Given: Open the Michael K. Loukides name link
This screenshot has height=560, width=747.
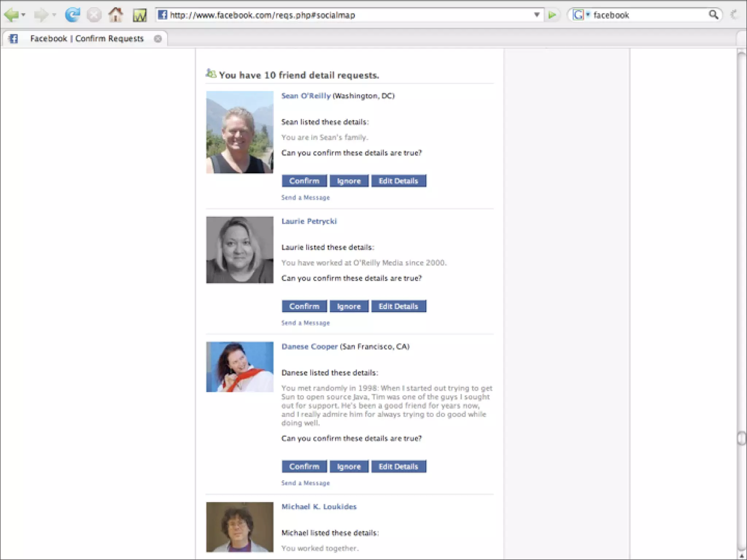Looking at the screenshot, I should pyautogui.click(x=319, y=507).
